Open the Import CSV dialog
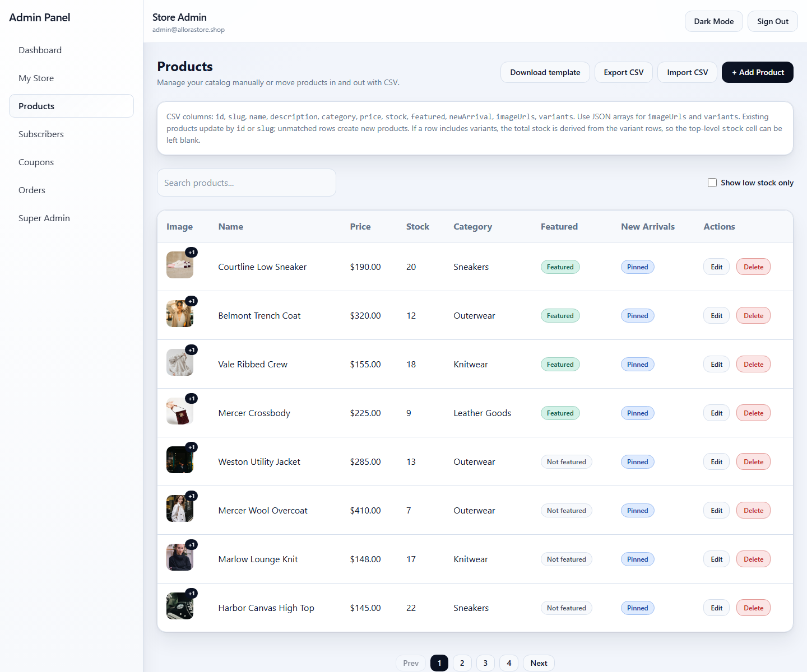The image size is (807, 672). pos(687,72)
